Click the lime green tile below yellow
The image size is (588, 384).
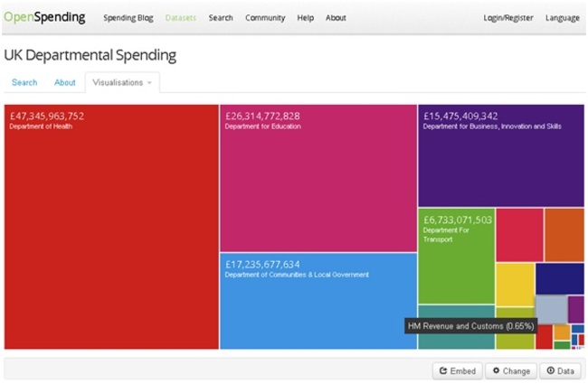[516, 329]
